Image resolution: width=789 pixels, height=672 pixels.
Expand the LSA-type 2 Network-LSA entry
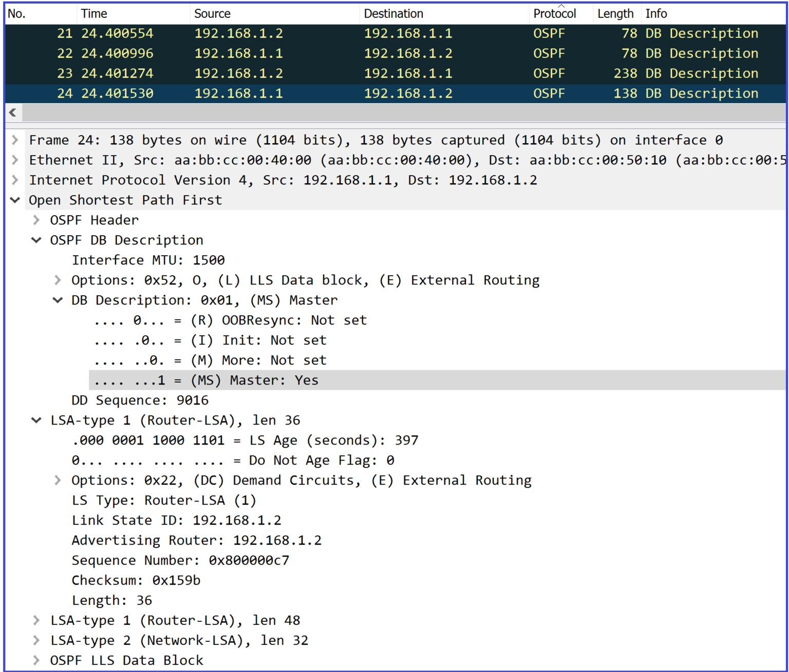[36, 640]
